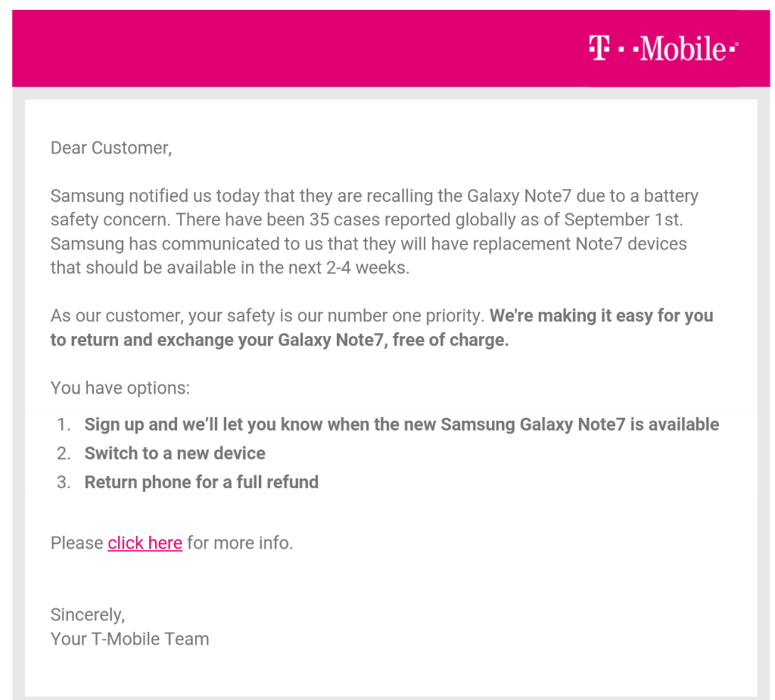Click the T-Mobile logo in the header
Image resolution: width=775 pixels, height=700 pixels.
click(663, 48)
